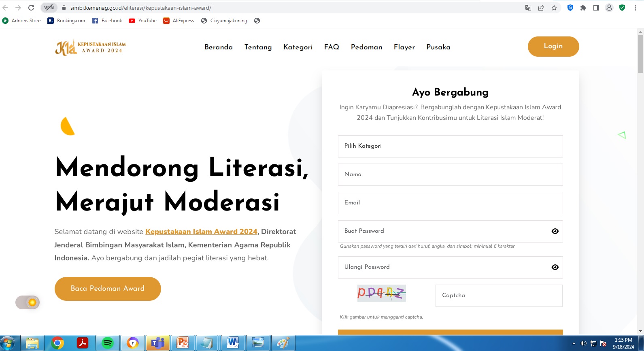Open the Chrome profile avatar icon
Viewport: 644px width, 351px height.
(609, 8)
